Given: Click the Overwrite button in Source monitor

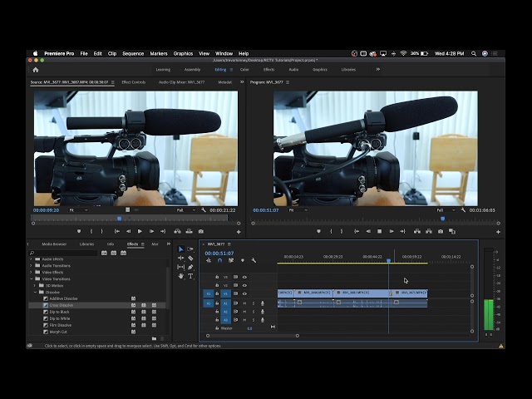Looking at the screenshot, I should [x=189, y=231].
